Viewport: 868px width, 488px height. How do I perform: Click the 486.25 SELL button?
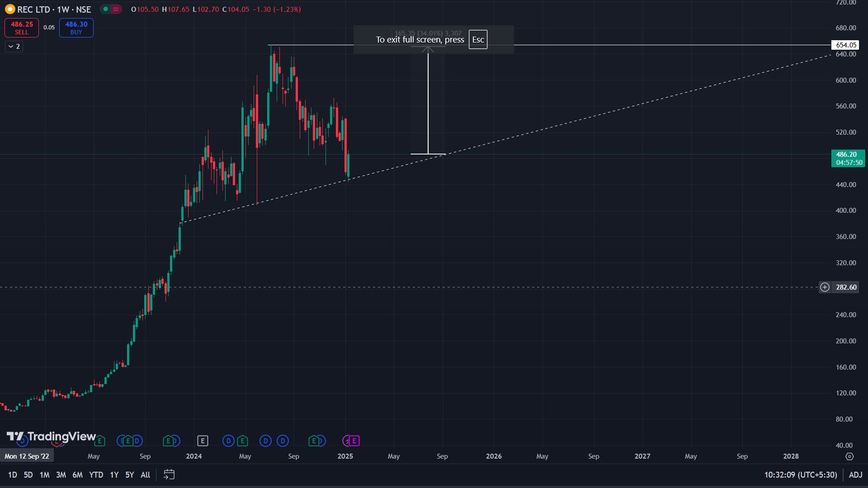(x=22, y=28)
